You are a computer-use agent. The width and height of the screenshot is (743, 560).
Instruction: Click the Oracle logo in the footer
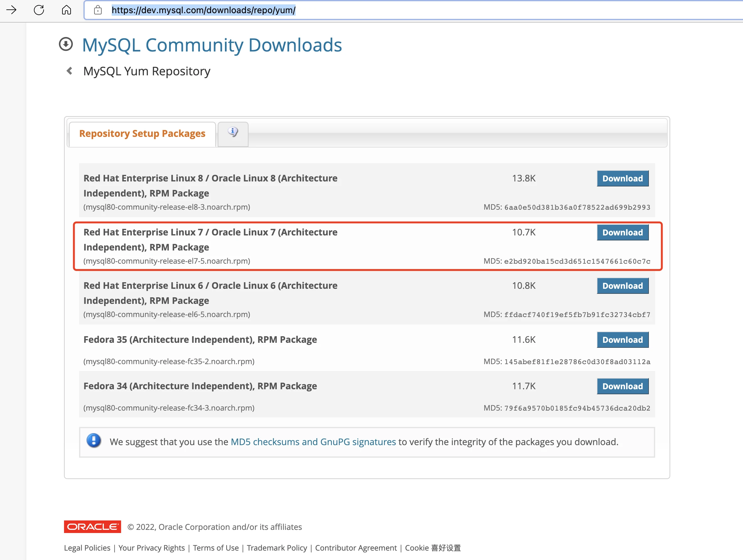click(x=92, y=527)
